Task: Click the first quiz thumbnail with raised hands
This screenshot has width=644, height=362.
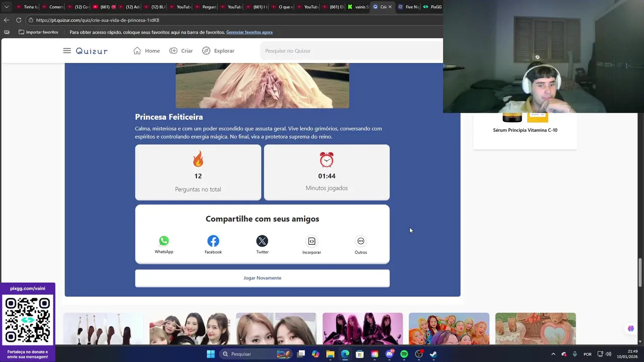Action: (103, 328)
